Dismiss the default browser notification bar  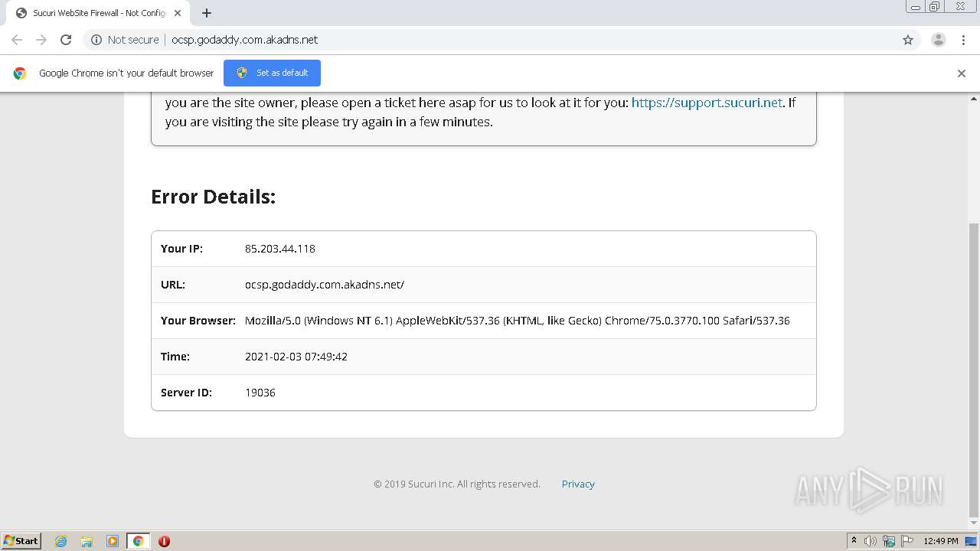tap(962, 73)
